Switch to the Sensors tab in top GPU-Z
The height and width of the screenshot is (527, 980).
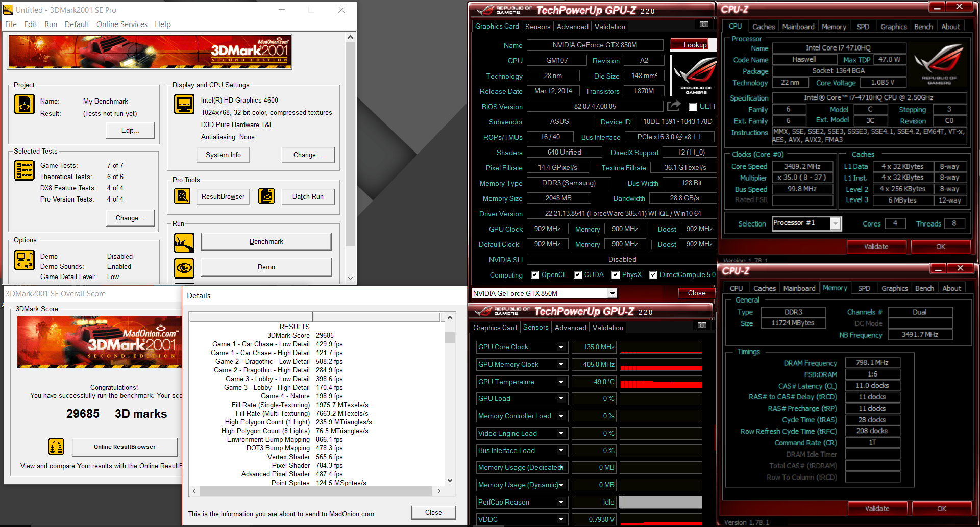click(x=537, y=27)
